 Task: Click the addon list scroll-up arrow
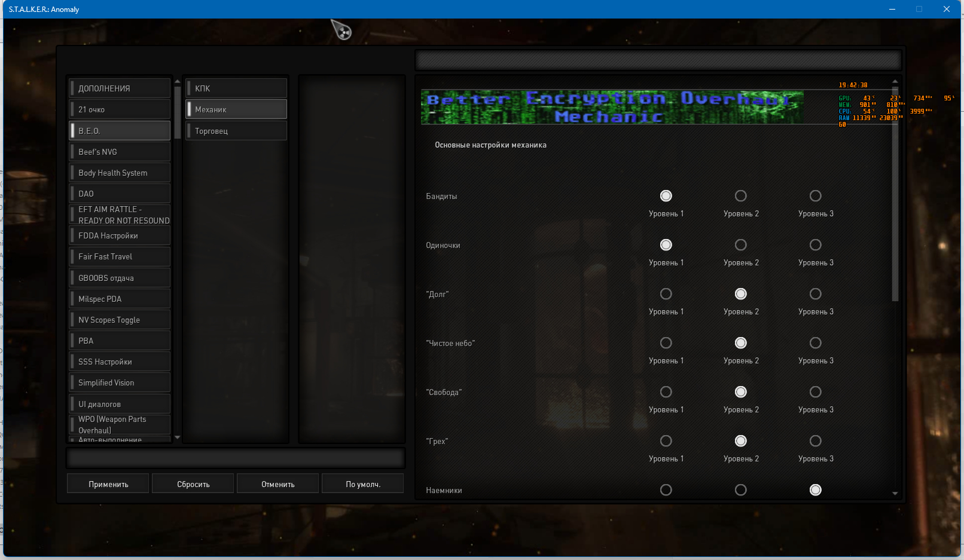(177, 81)
